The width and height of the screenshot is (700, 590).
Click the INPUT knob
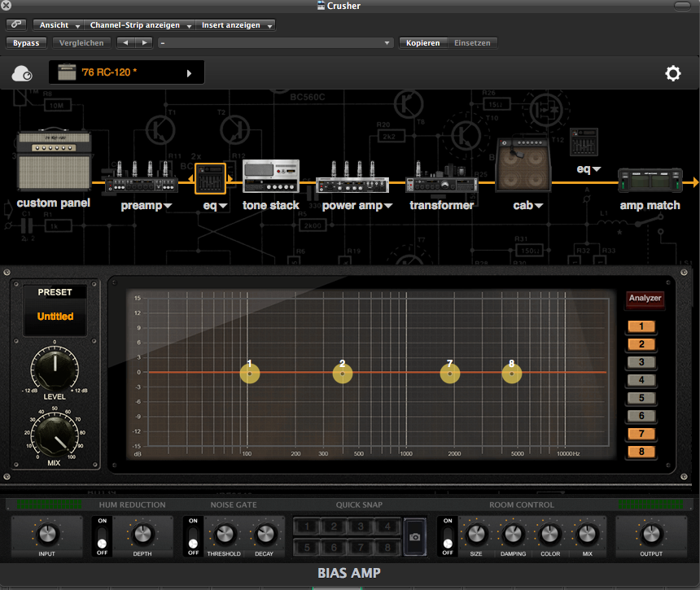tap(47, 534)
